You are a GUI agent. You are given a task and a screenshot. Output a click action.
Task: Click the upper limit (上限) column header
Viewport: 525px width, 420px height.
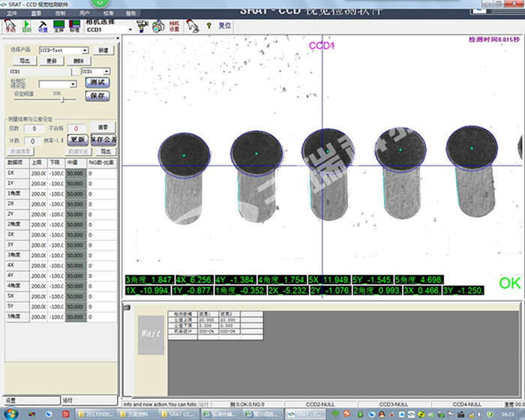click(x=38, y=163)
